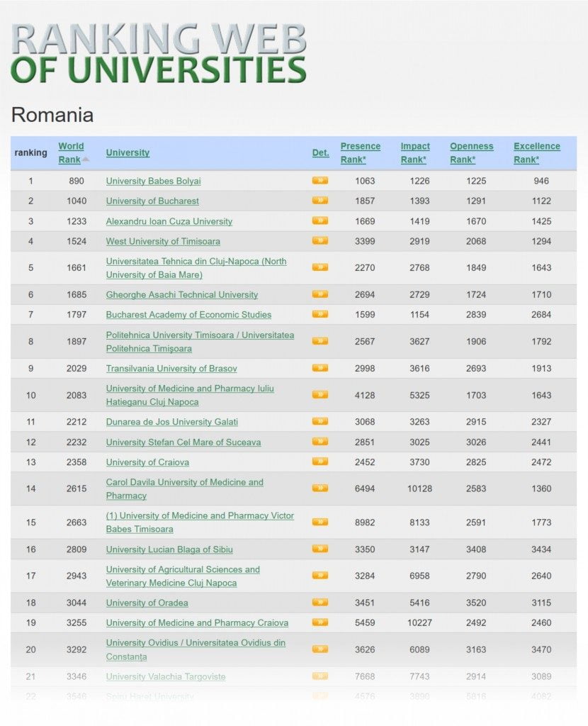Open University of Craiova link
588x726 pixels.
pyautogui.click(x=147, y=462)
